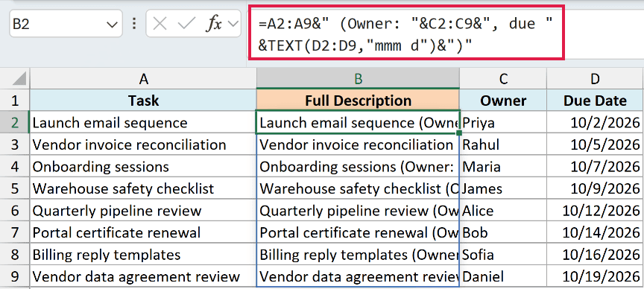
Task: Click the 10/12/2026 due date cell
Action: pos(595,211)
